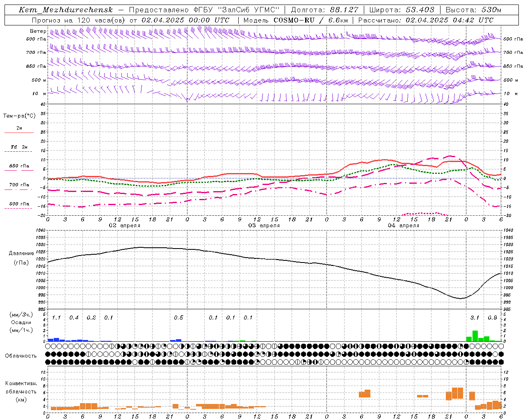Click the Ветер wind panel label

coord(38,31)
